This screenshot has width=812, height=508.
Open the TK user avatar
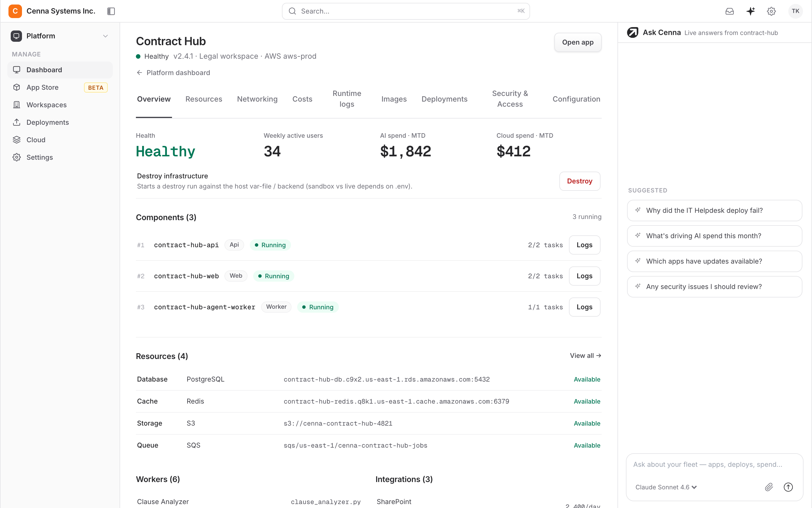click(795, 11)
